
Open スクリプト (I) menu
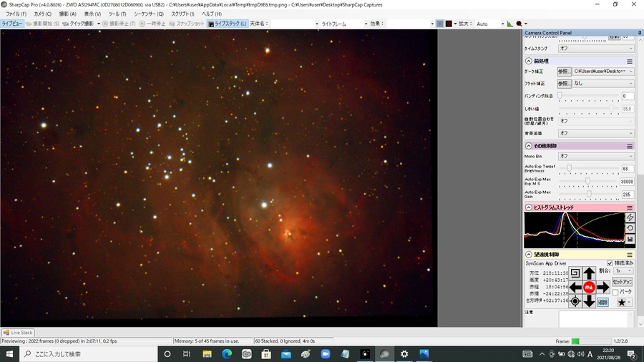tap(182, 14)
